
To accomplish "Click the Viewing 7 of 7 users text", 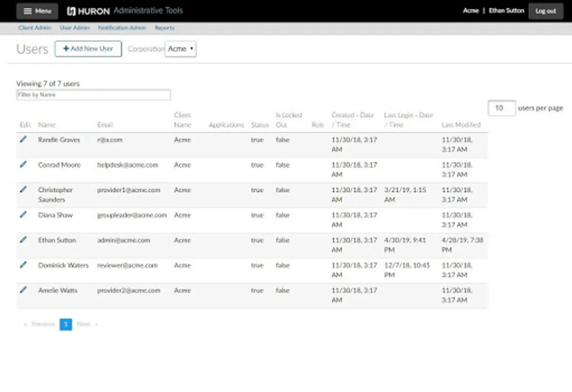I will (48, 84).
